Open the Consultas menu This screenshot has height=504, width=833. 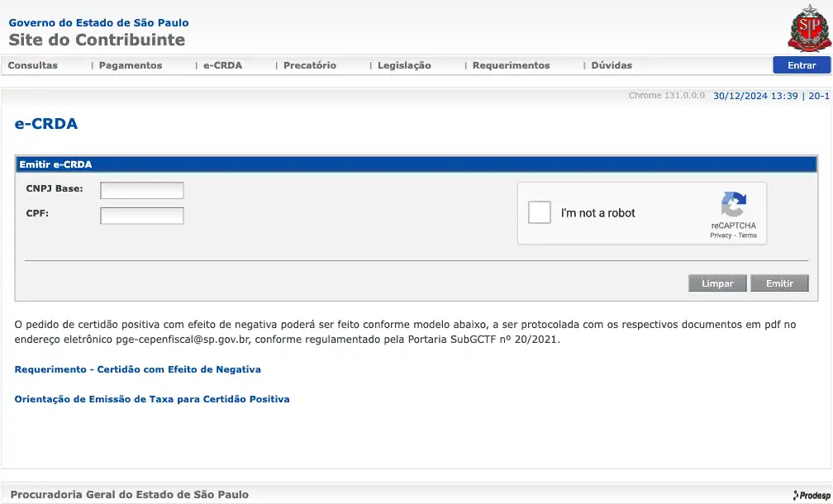pos(33,65)
